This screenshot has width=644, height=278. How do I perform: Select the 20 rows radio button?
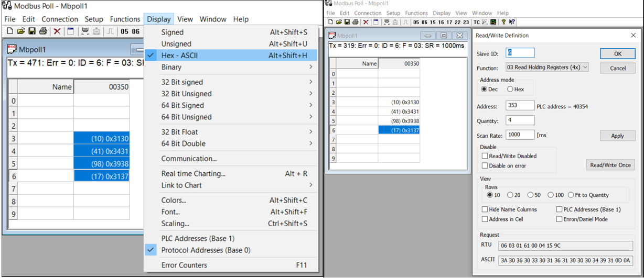click(x=510, y=195)
